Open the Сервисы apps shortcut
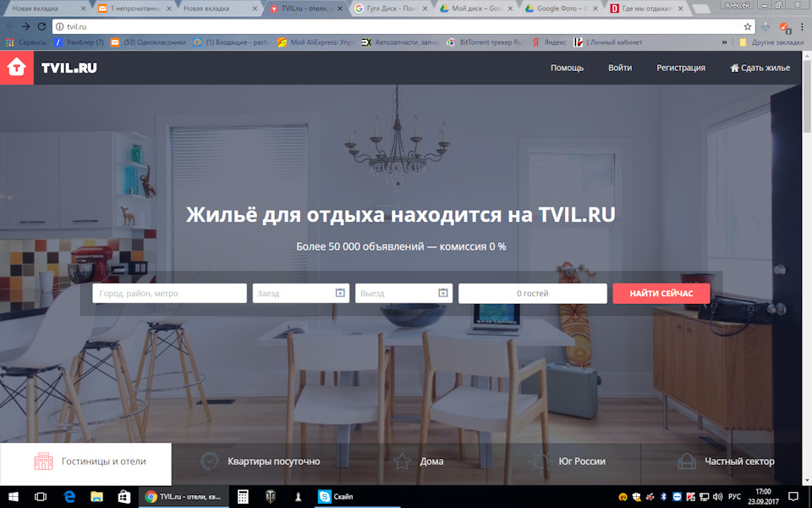This screenshot has height=508, width=812. coord(26,42)
